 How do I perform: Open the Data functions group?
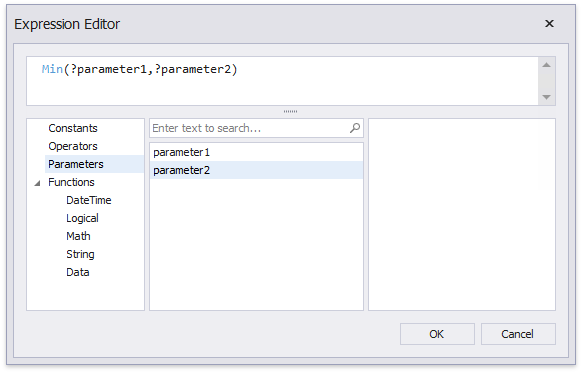[78, 272]
